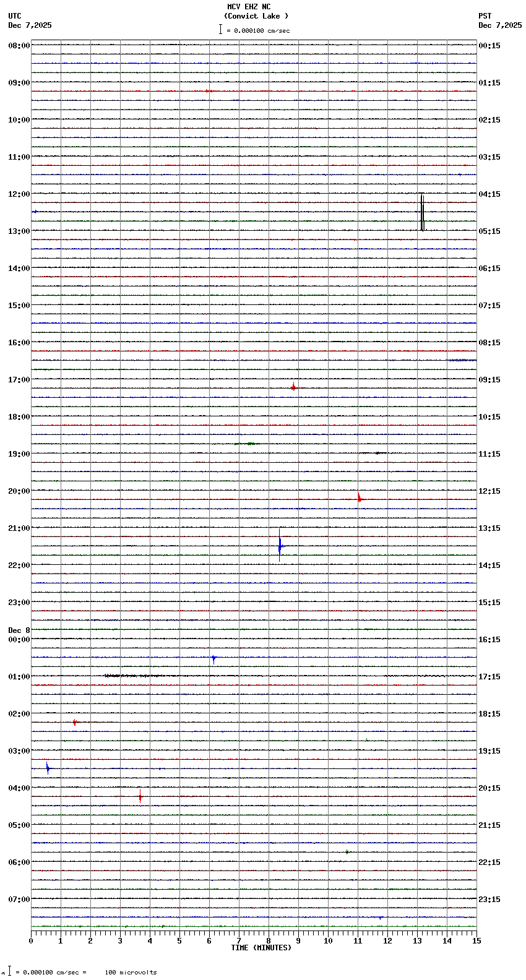This screenshot has width=526, height=980.
Task: Click the 12:00 UTC row label
Action: [x=19, y=194]
